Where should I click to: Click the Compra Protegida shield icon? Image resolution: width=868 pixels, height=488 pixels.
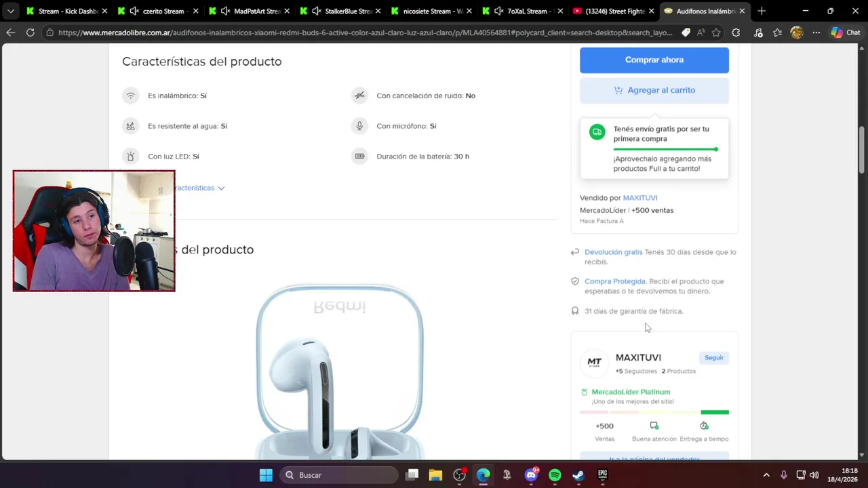click(575, 281)
